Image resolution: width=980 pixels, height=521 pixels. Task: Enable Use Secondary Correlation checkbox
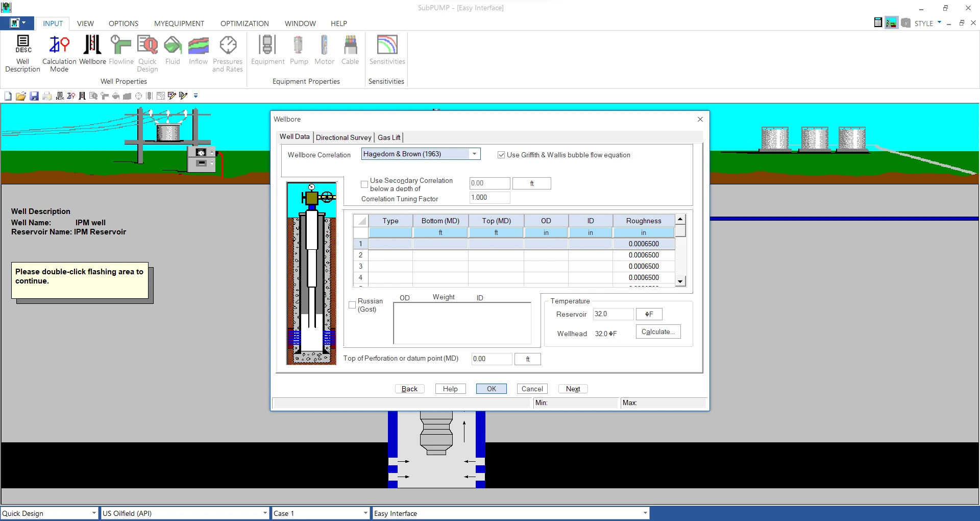(364, 184)
